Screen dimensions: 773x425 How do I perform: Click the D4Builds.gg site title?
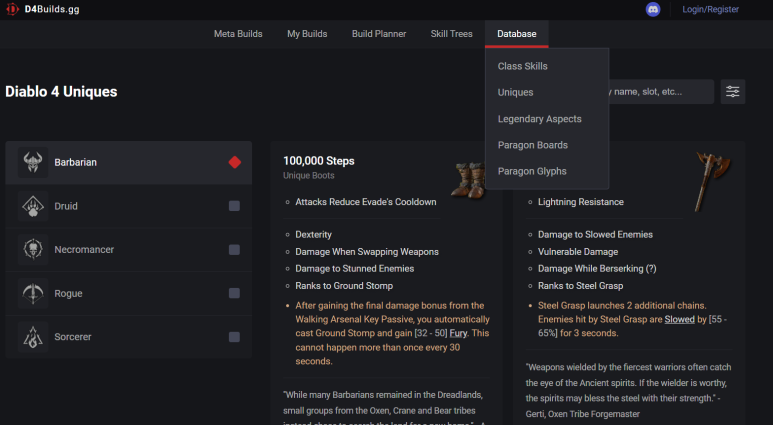click(x=52, y=9)
